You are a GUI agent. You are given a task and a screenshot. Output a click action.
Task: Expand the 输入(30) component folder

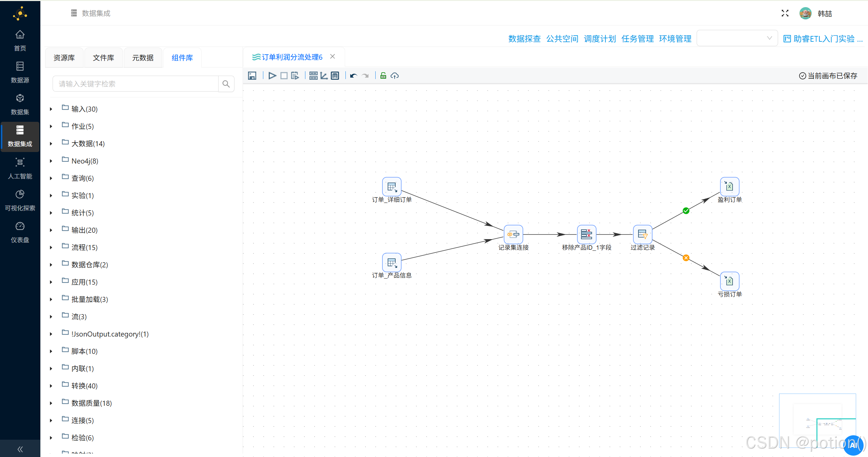(51, 109)
